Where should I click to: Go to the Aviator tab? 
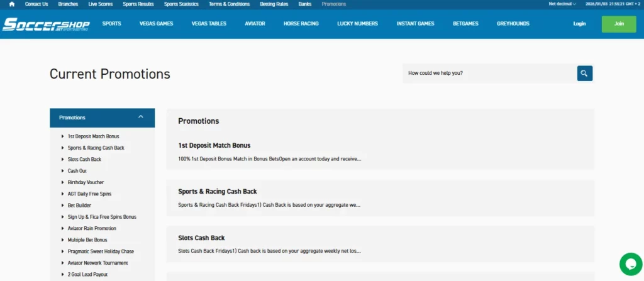pyautogui.click(x=255, y=24)
